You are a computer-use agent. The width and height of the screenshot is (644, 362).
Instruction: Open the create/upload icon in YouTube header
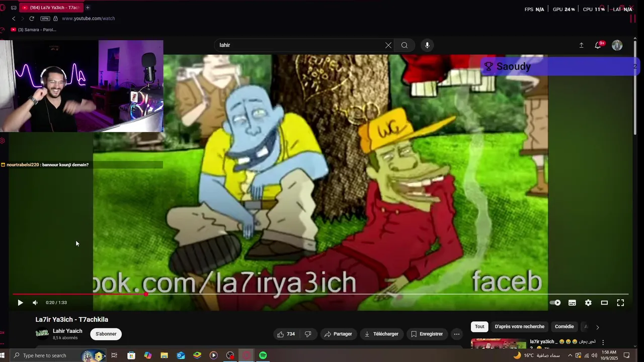click(x=581, y=45)
